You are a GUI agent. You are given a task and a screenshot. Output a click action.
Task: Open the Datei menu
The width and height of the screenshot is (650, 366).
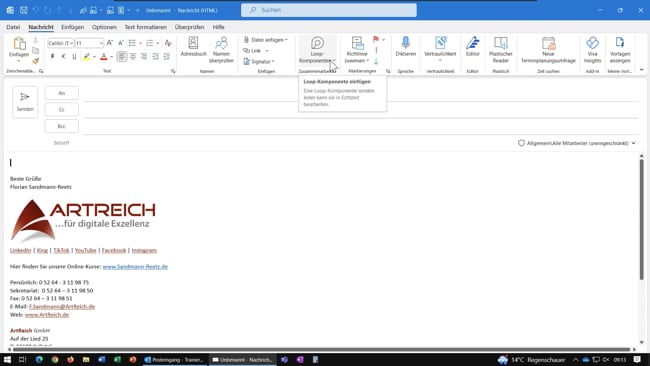[13, 27]
